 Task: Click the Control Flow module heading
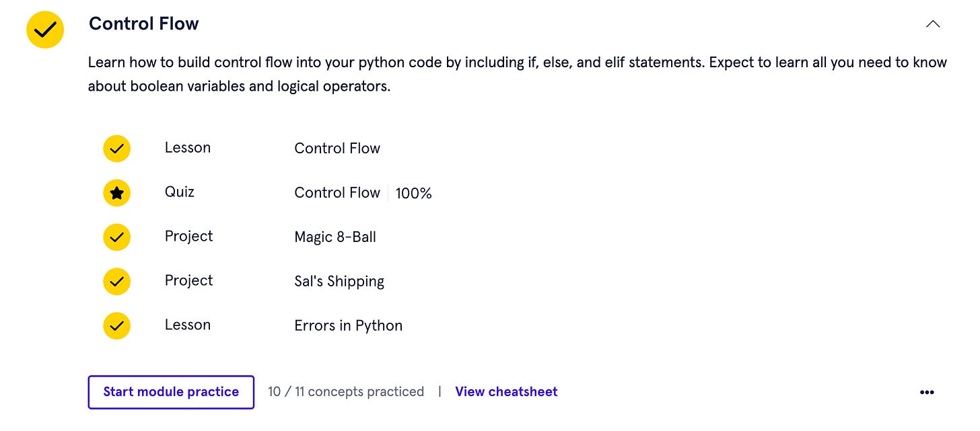144,24
